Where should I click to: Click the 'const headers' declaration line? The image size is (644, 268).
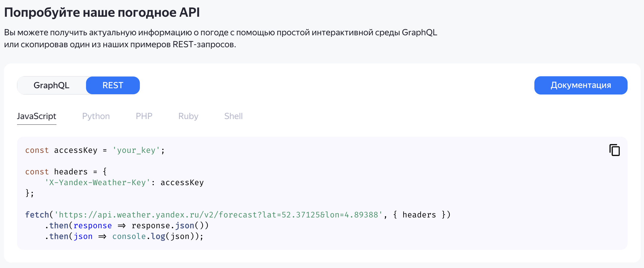coord(66,172)
